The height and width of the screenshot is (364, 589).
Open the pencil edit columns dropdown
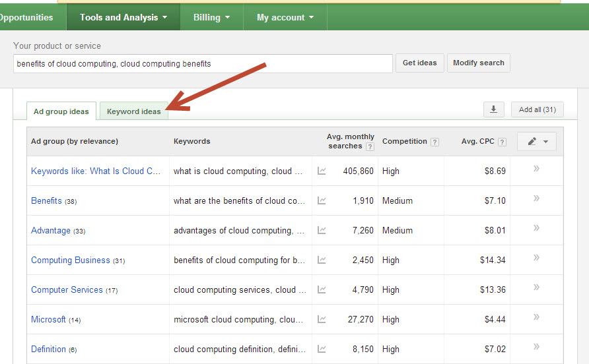coord(537,142)
